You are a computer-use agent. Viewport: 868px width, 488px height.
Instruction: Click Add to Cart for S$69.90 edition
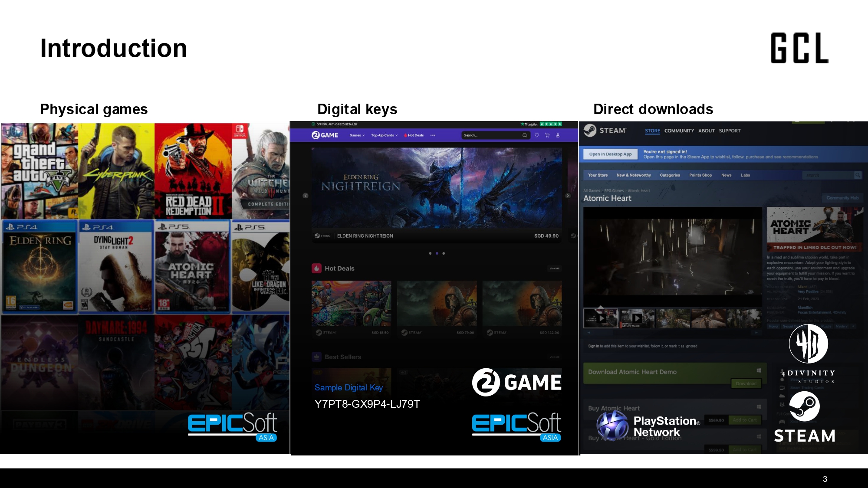click(x=745, y=420)
